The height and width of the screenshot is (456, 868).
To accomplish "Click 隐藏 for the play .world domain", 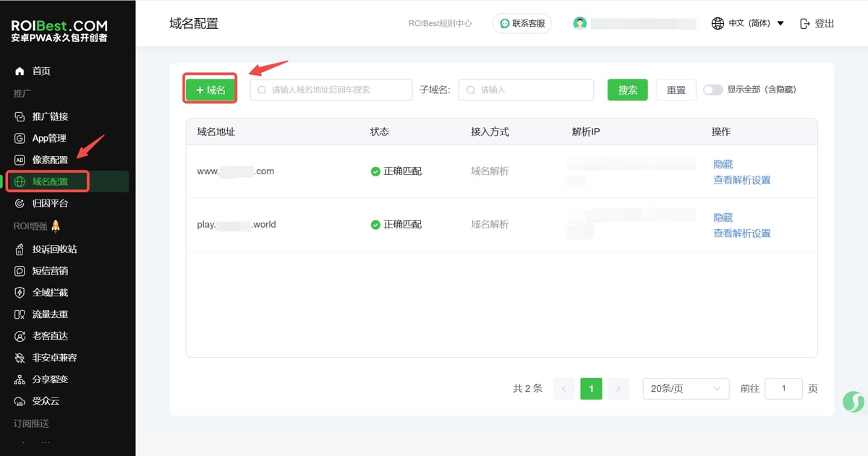I will click(723, 217).
